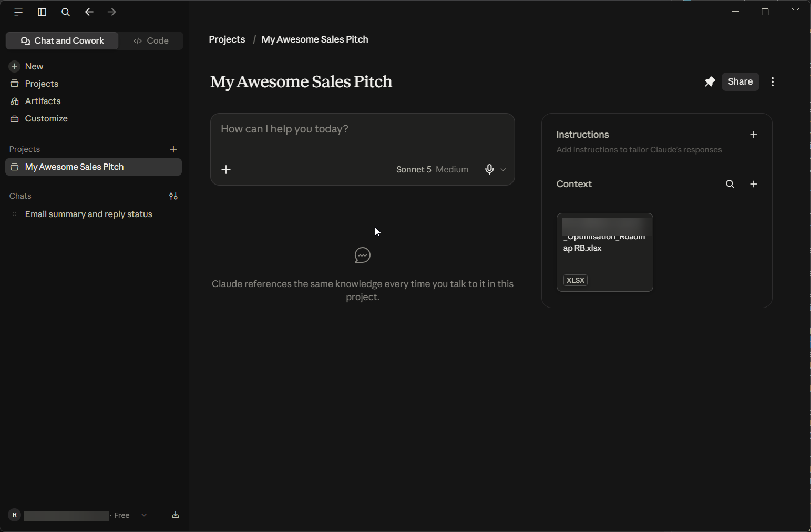Click the R user avatar

[15, 515]
